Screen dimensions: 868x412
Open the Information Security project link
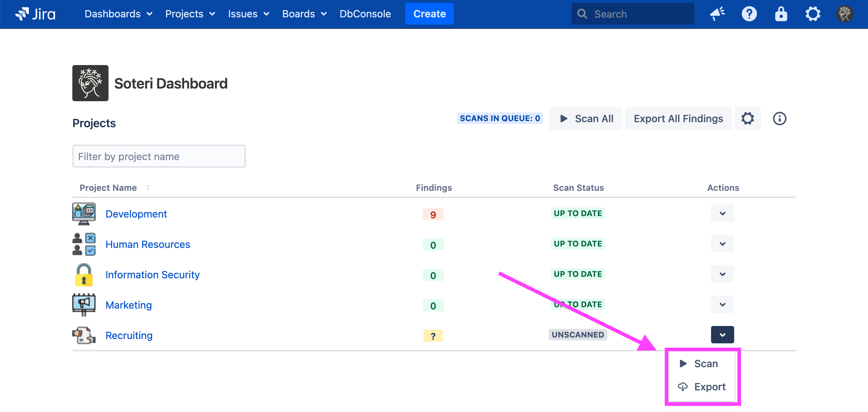click(152, 275)
